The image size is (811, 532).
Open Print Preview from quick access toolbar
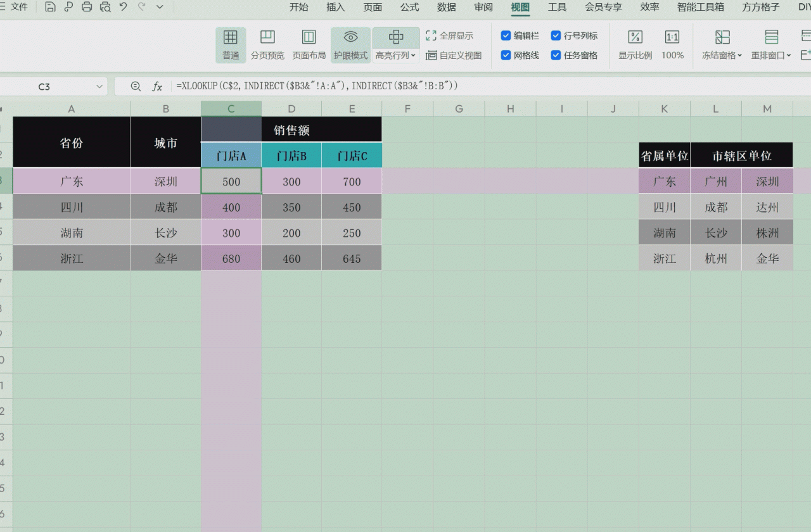pos(105,7)
